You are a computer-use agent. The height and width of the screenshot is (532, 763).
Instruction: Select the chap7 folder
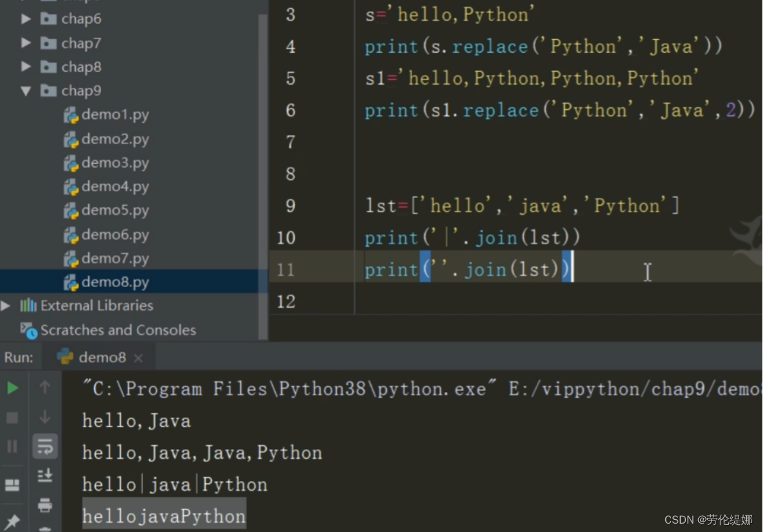[81, 43]
